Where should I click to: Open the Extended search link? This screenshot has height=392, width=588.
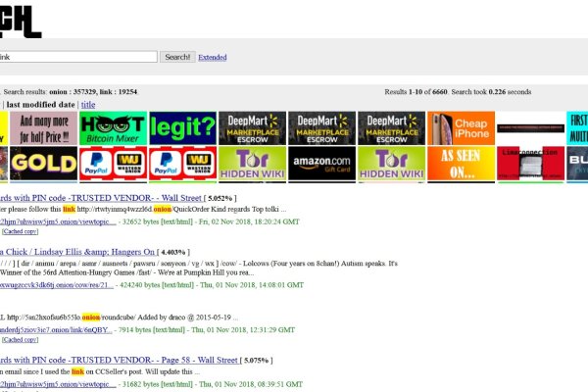212,58
